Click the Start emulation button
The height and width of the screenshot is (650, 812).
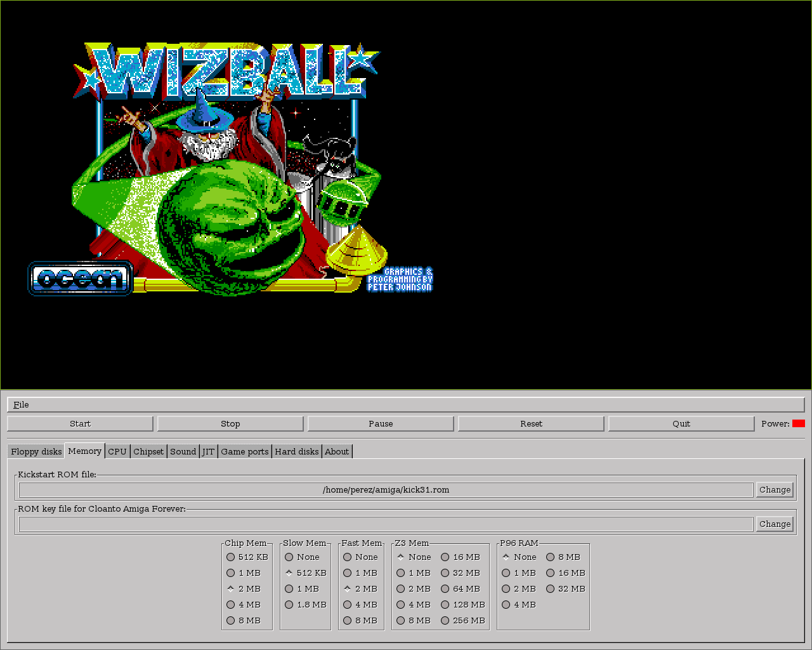pyautogui.click(x=80, y=423)
